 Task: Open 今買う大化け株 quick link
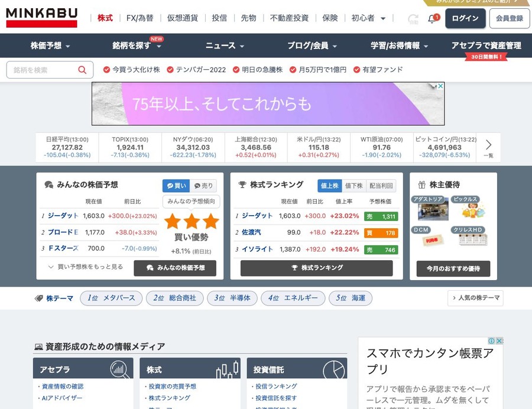[132, 70]
